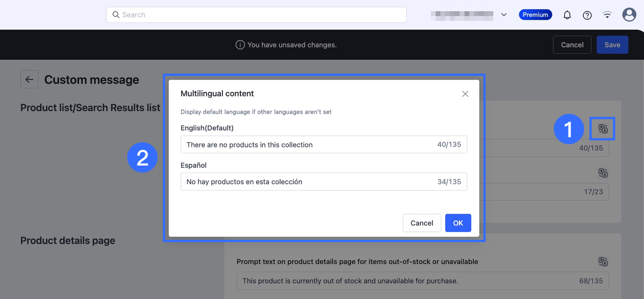Click the notification bell icon
Image resolution: width=644 pixels, height=299 pixels.
tap(567, 15)
